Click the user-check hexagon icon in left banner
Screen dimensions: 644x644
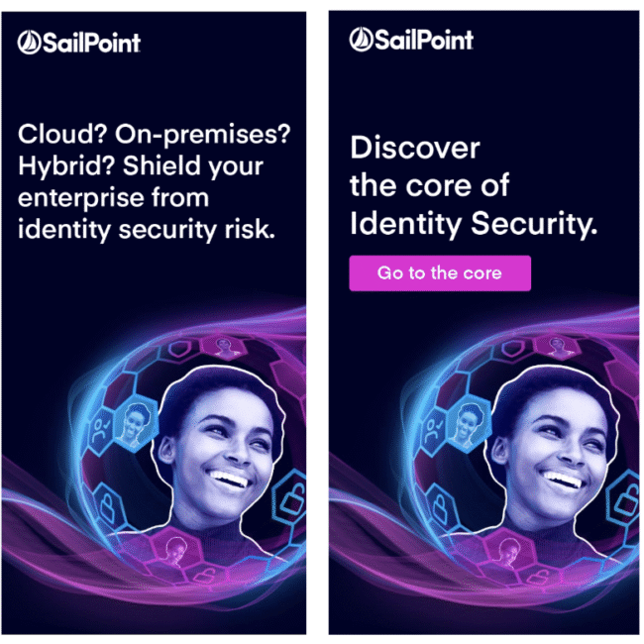pyautogui.click(x=101, y=430)
